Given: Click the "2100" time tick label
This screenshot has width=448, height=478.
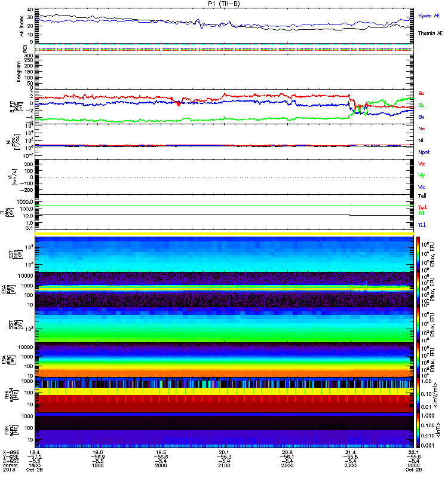Looking at the screenshot, I should coord(224,465).
